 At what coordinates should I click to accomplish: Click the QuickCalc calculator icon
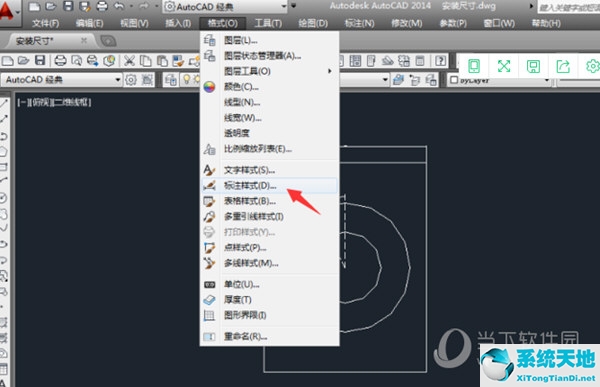pos(420,60)
